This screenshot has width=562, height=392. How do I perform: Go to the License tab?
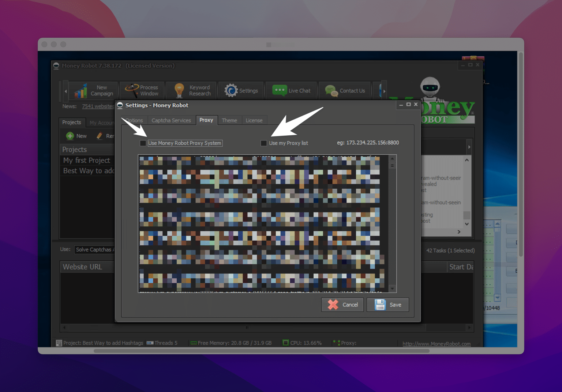click(x=254, y=120)
